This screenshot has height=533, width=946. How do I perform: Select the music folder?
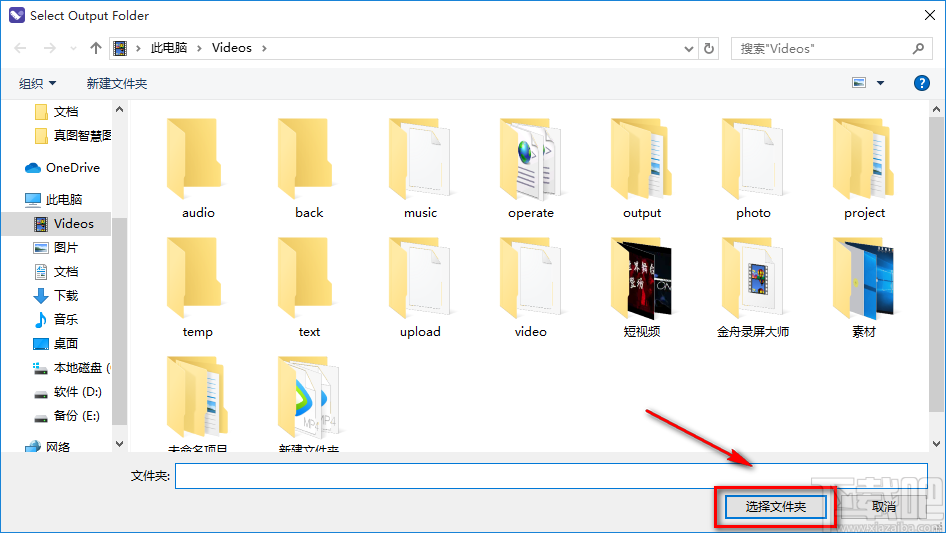point(420,169)
